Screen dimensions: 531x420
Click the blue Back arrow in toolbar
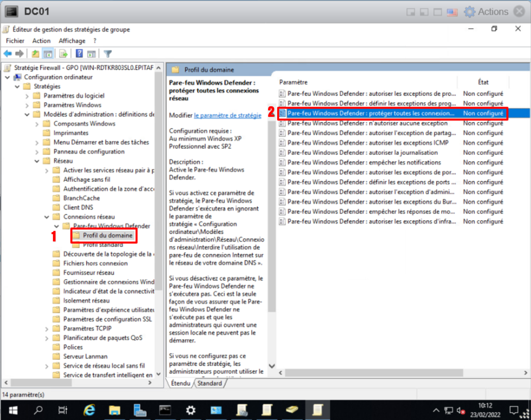tap(8, 54)
